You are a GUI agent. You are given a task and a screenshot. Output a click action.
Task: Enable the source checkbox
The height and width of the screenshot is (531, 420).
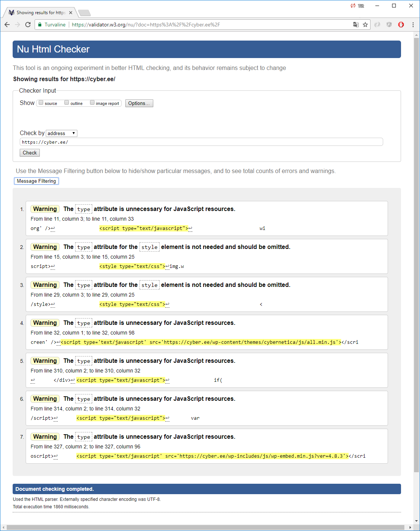(x=41, y=103)
